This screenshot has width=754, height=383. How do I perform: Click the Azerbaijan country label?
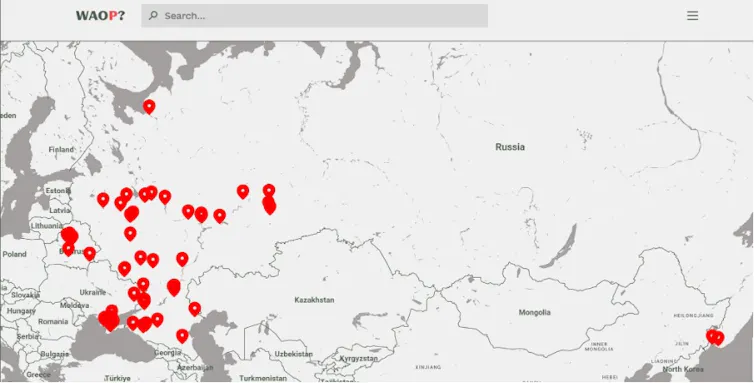click(x=195, y=367)
